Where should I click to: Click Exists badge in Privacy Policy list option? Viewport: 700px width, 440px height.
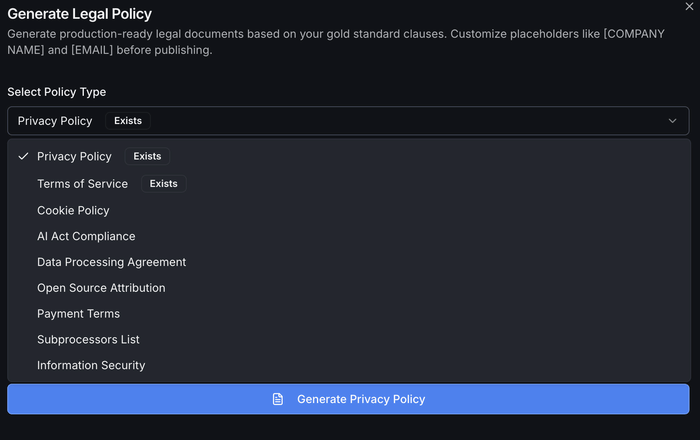147,157
